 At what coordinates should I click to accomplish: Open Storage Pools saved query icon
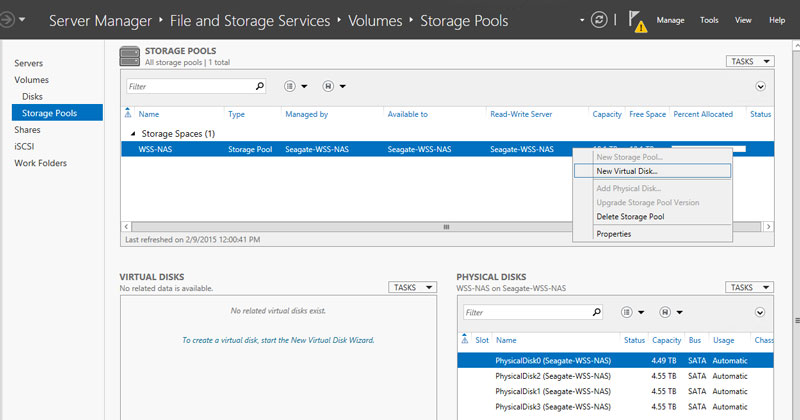coord(335,87)
